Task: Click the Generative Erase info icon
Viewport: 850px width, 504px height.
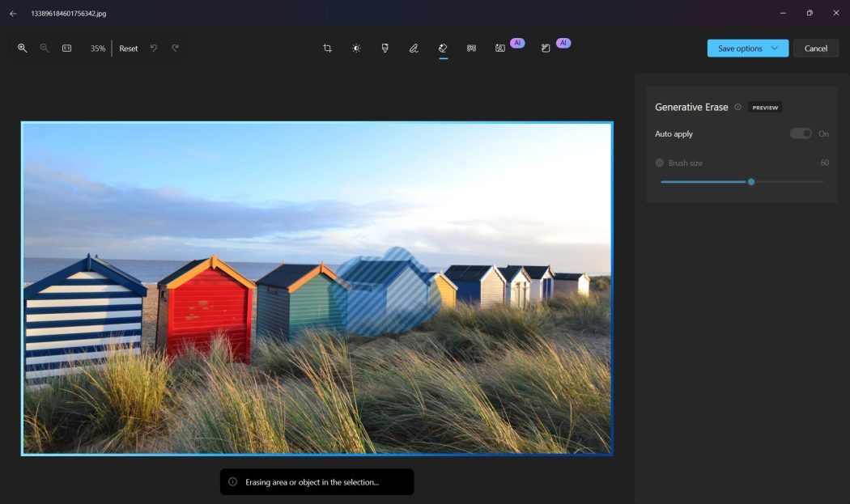Action: (737, 107)
